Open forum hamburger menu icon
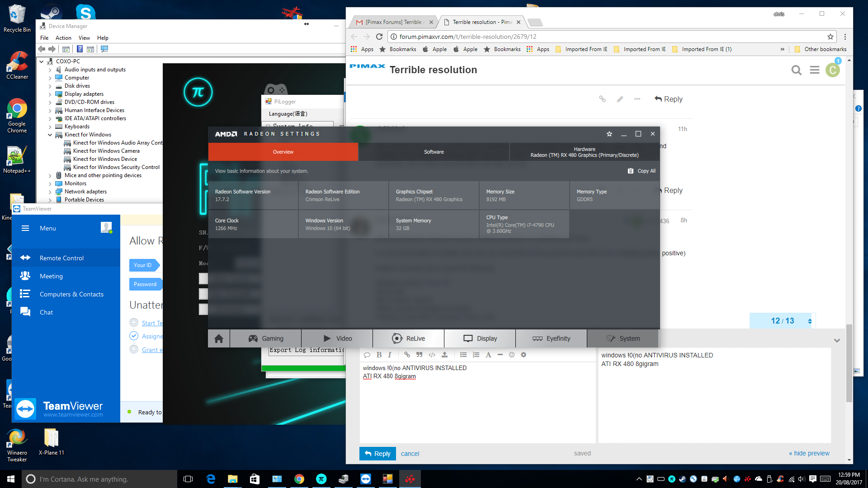 [815, 70]
